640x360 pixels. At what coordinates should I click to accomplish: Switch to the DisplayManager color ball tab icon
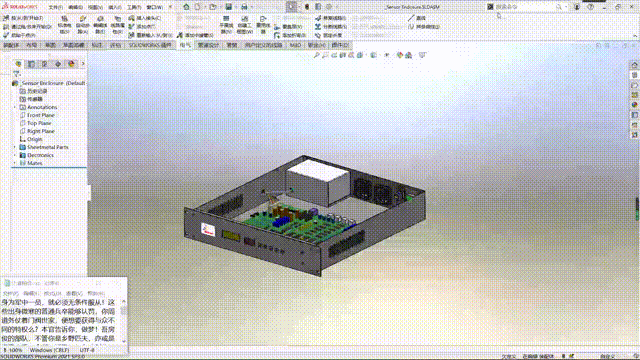coord(71,64)
